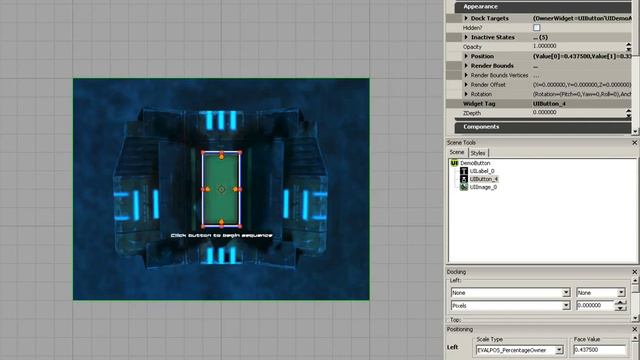Expand the Rotation property
Viewport: 640px width, 360px height.
(x=466, y=94)
